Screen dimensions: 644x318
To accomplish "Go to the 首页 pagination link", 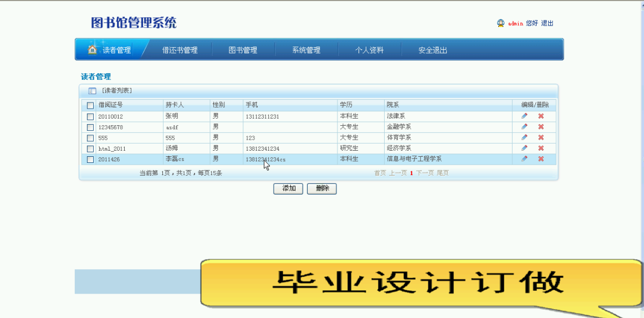I will (380, 173).
